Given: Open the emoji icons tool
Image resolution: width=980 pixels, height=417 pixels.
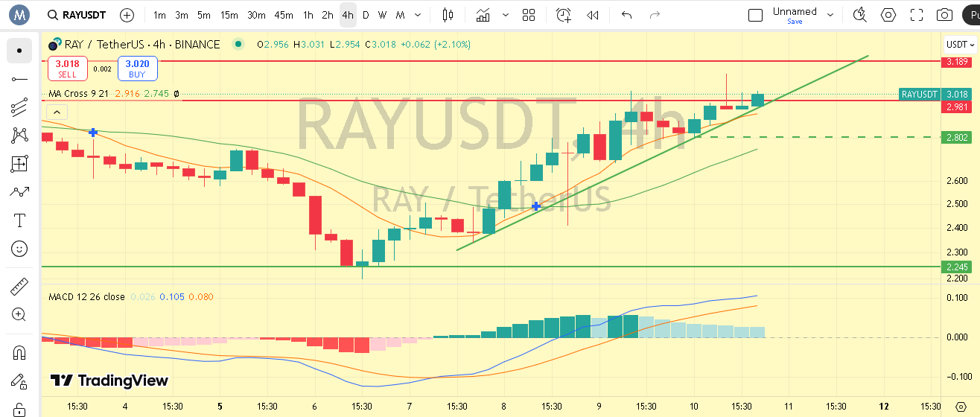Looking at the screenshot, I should 19,249.
